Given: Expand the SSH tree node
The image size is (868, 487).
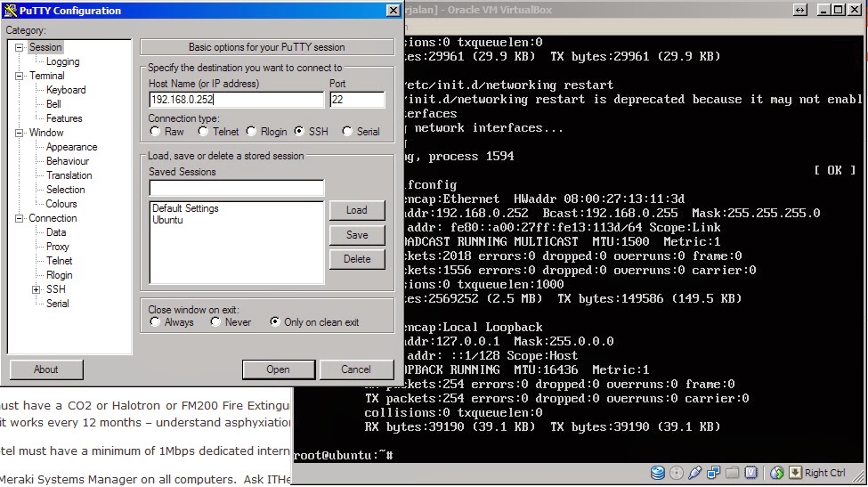Looking at the screenshot, I should (36, 289).
